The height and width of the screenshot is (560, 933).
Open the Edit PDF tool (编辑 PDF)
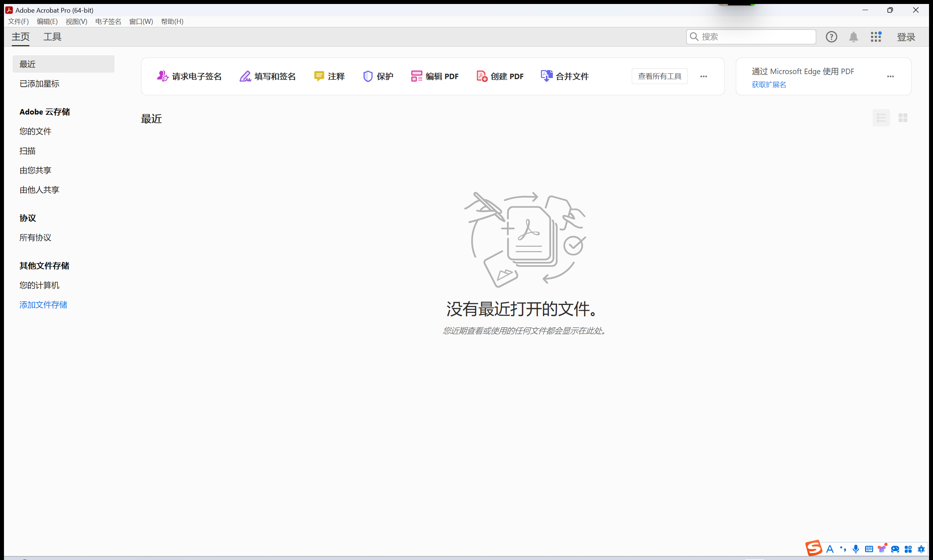pyautogui.click(x=435, y=76)
